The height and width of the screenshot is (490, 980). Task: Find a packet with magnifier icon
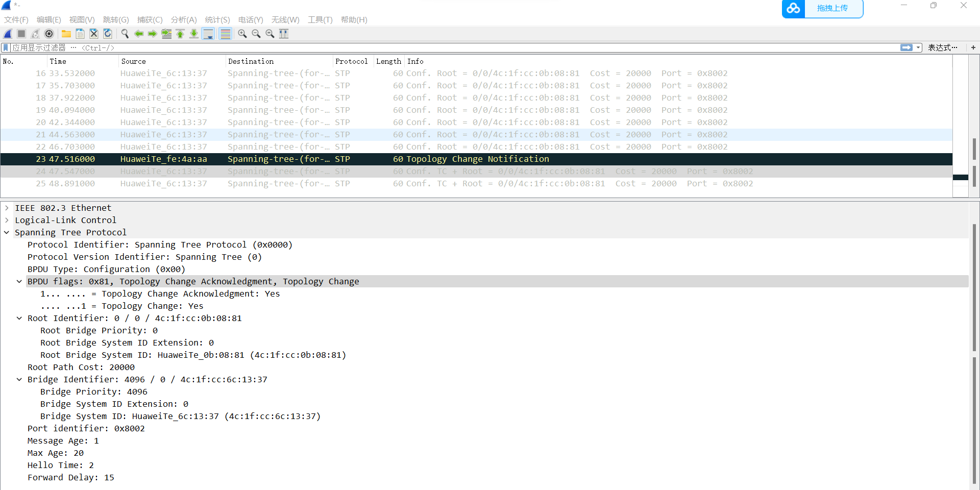[125, 34]
